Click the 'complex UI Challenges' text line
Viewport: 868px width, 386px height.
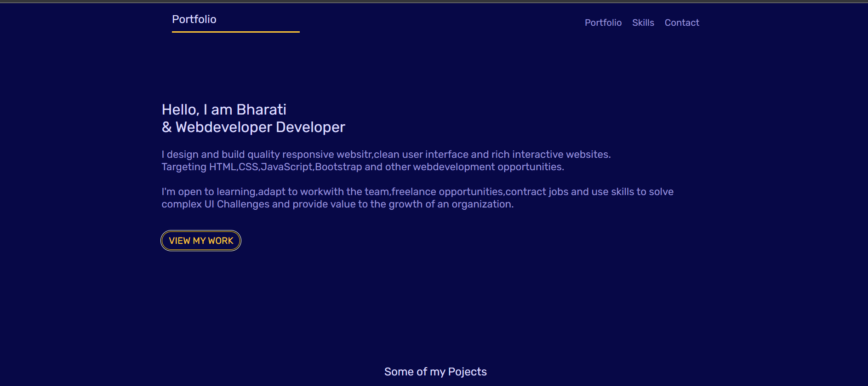click(337, 204)
